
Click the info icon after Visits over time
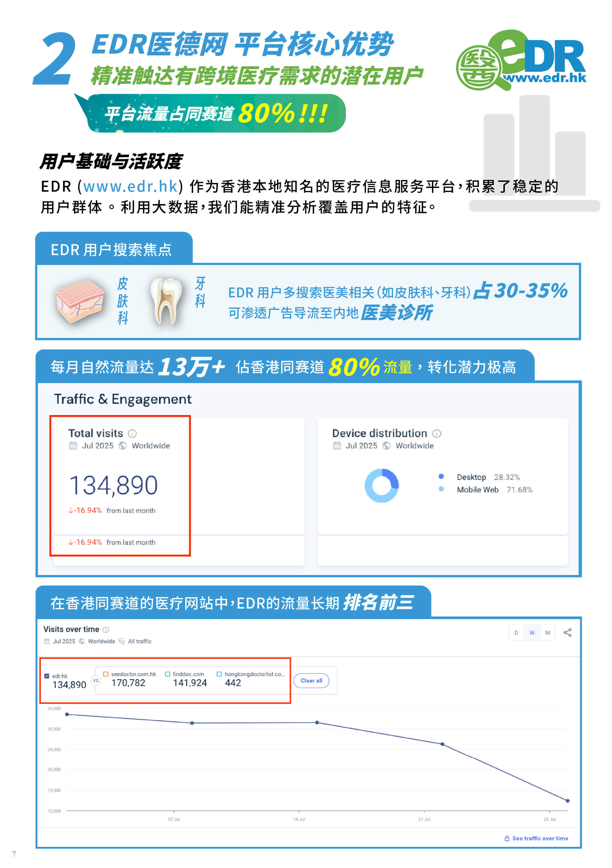pos(107,630)
